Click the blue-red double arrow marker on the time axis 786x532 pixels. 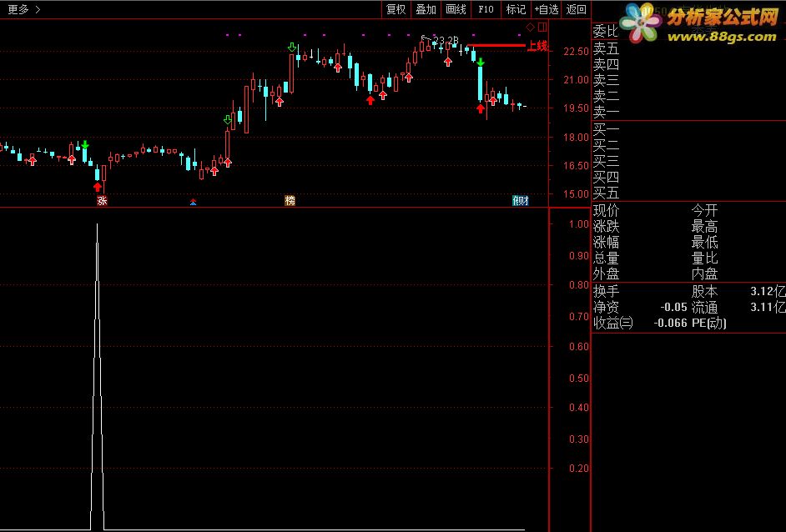[193, 202]
